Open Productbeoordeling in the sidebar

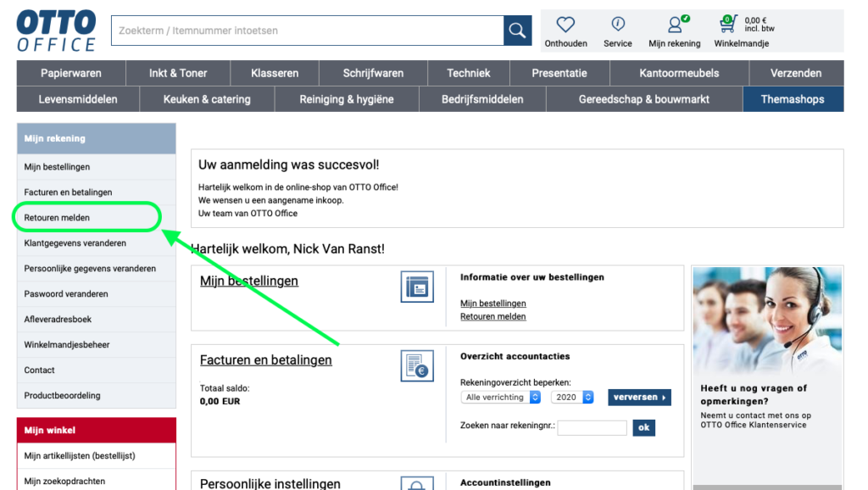[97, 396]
